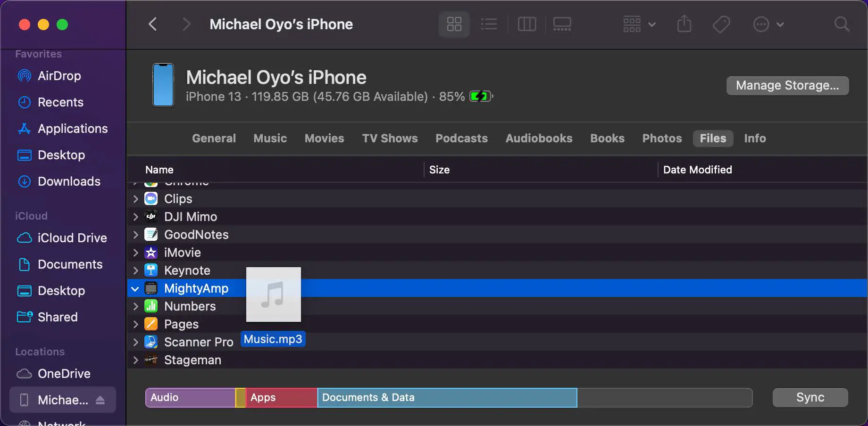Open the search icon in the toolbar
Image resolution: width=868 pixels, height=426 pixels.
point(842,24)
